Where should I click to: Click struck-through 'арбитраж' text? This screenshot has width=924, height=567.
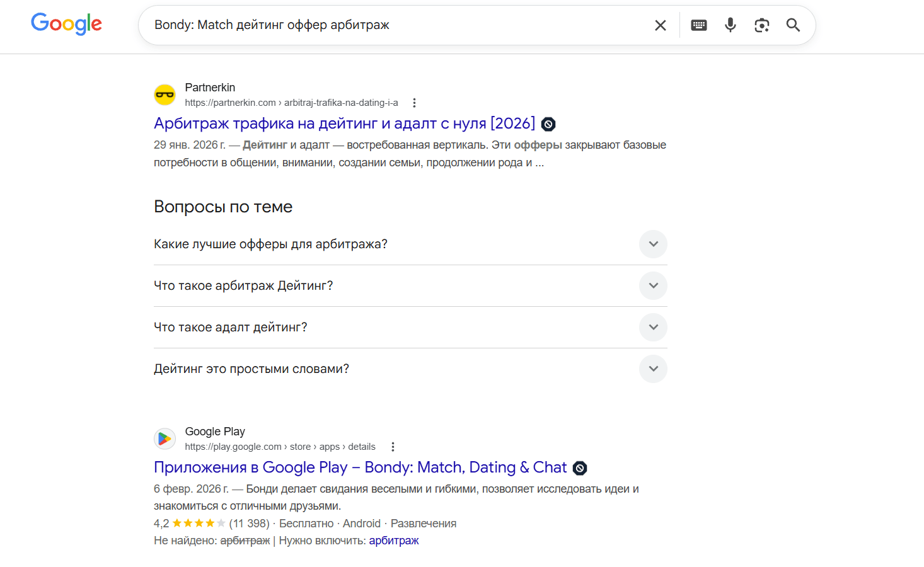(245, 541)
